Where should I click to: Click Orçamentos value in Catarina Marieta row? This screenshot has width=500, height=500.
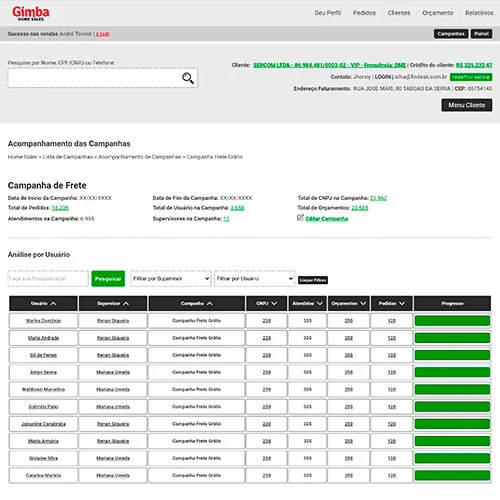pos(349,476)
